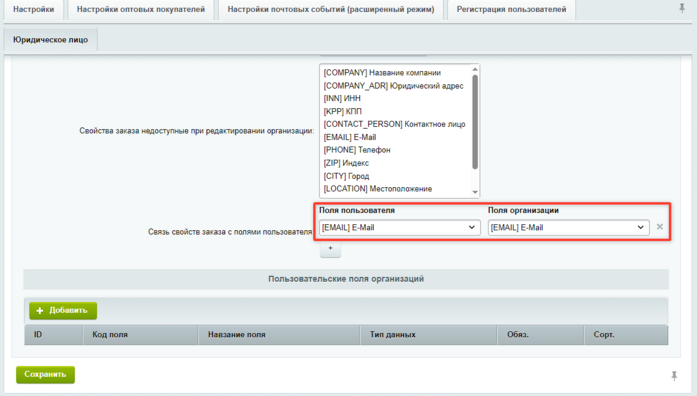Add a new field mapping with plus button

[330, 249]
